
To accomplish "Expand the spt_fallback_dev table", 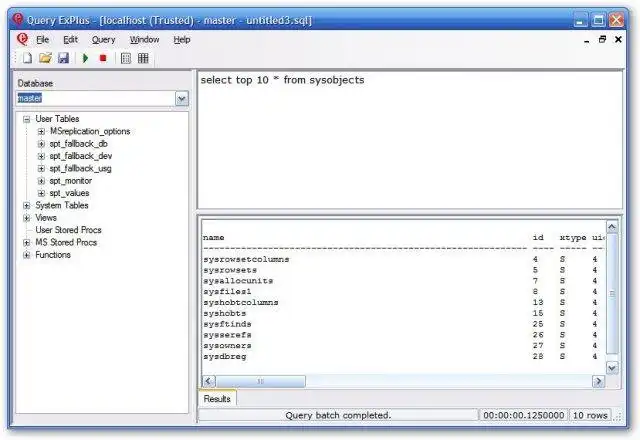I will 41,156.
